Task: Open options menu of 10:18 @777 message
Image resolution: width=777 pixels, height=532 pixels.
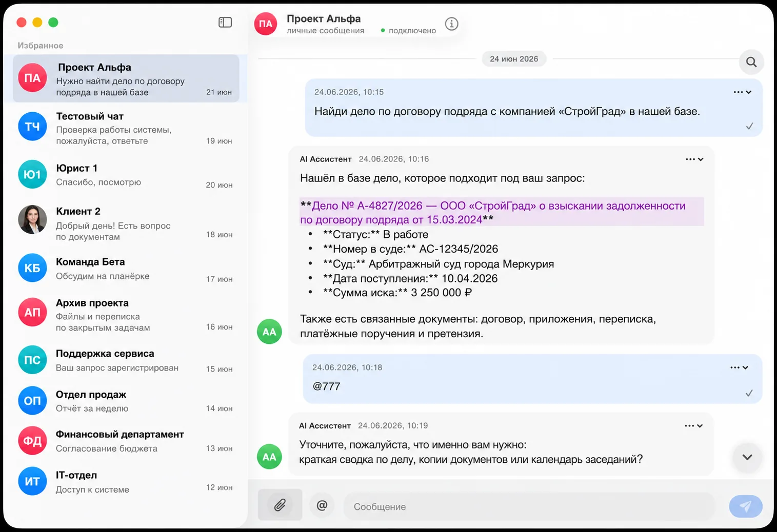Action: pyautogui.click(x=739, y=367)
